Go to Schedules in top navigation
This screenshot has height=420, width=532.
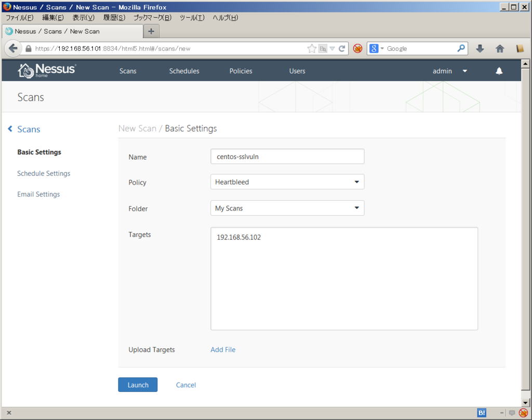tap(184, 71)
